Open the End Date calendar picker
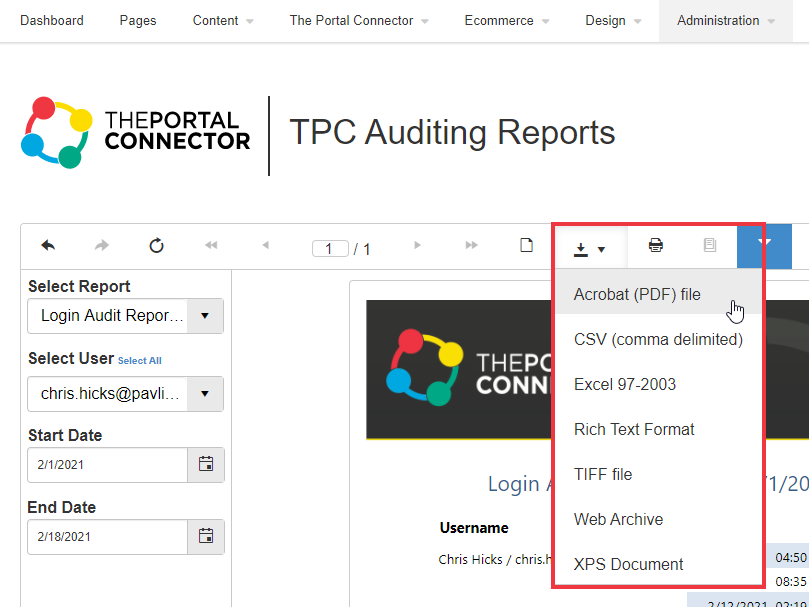Image resolution: width=809 pixels, height=607 pixels. [206, 537]
